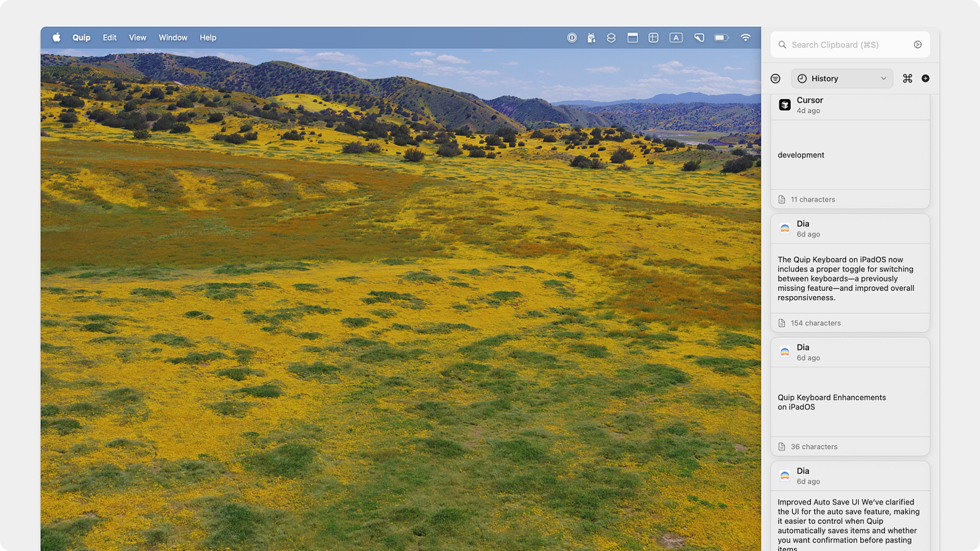Click the circular icon inside search field

tap(918, 44)
